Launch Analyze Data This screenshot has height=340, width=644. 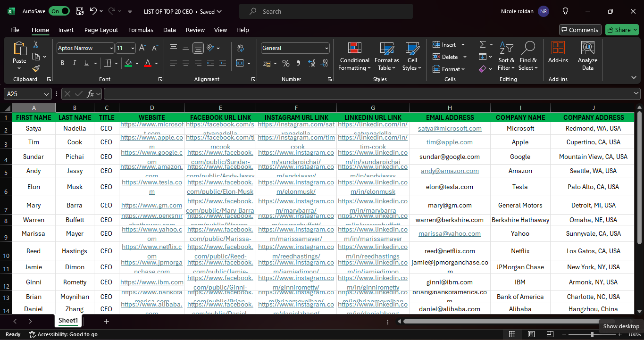point(587,56)
